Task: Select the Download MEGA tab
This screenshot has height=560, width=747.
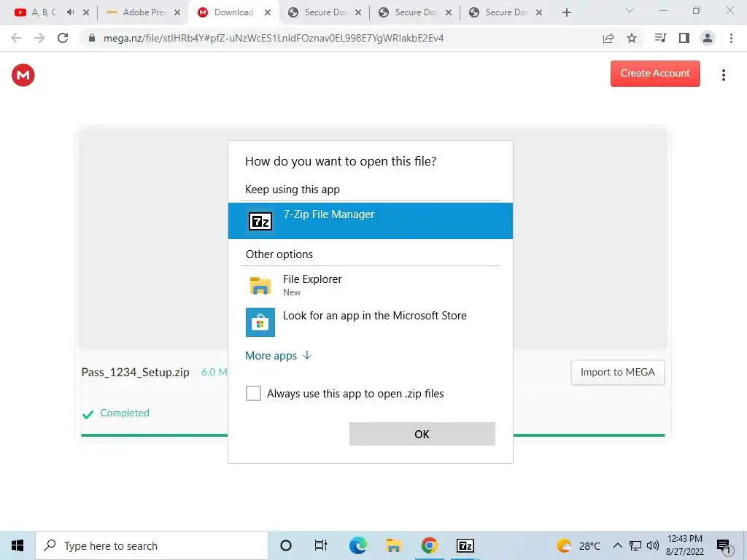Action: (x=233, y=12)
